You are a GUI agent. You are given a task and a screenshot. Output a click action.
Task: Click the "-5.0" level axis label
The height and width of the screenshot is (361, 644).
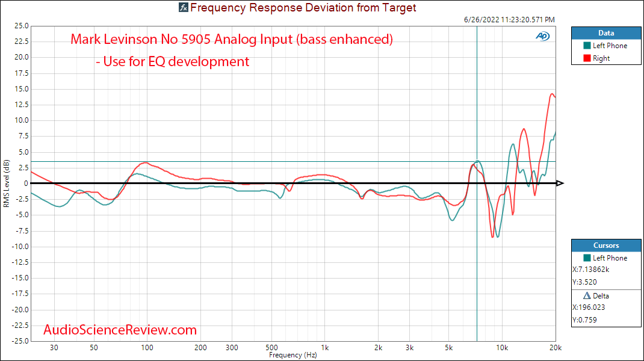pos(22,215)
